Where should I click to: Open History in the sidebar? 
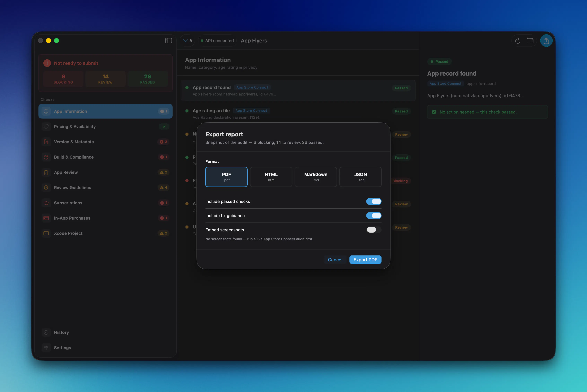106,332
